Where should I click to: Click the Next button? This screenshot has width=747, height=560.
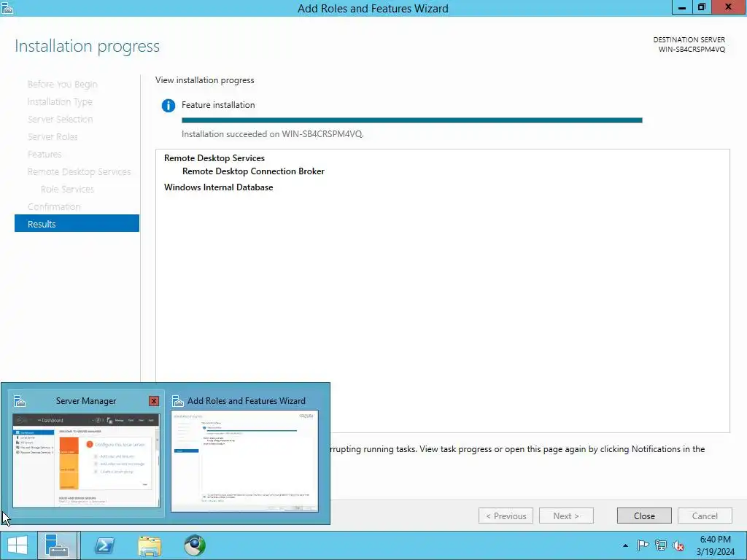click(x=566, y=516)
